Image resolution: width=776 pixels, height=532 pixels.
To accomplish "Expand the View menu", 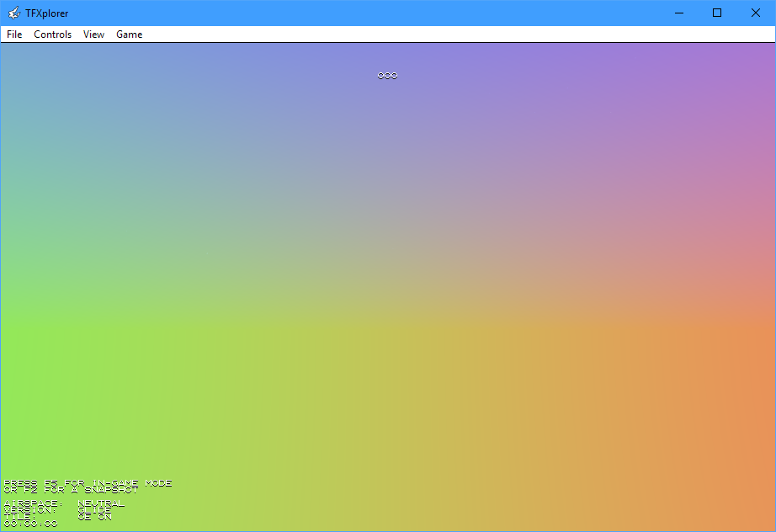I will coord(93,35).
